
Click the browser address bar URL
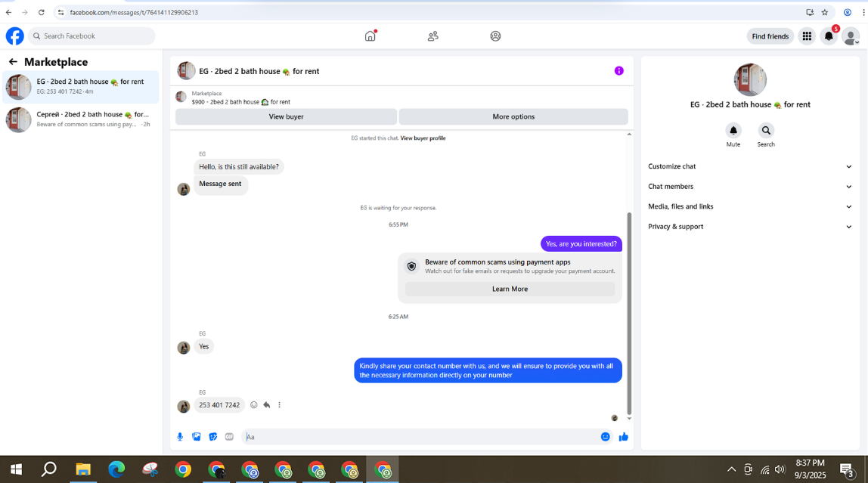(x=134, y=12)
